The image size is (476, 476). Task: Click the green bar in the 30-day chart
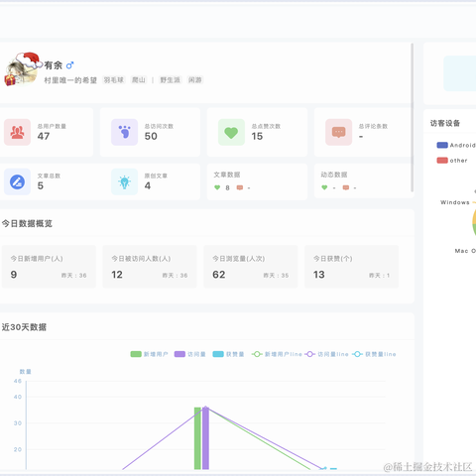(x=197, y=438)
